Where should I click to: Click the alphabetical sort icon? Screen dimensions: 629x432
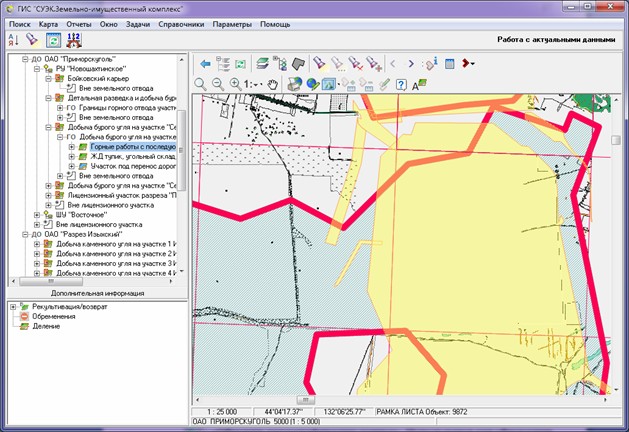pyautogui.click(x=14, y=40)
